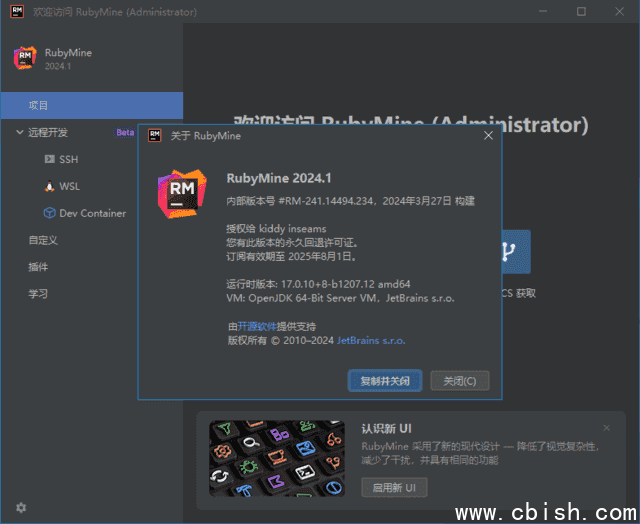Screen dimensions: 640x524
Task: Click the new UI keyboard thumbnail
Action: coord(277,458)
